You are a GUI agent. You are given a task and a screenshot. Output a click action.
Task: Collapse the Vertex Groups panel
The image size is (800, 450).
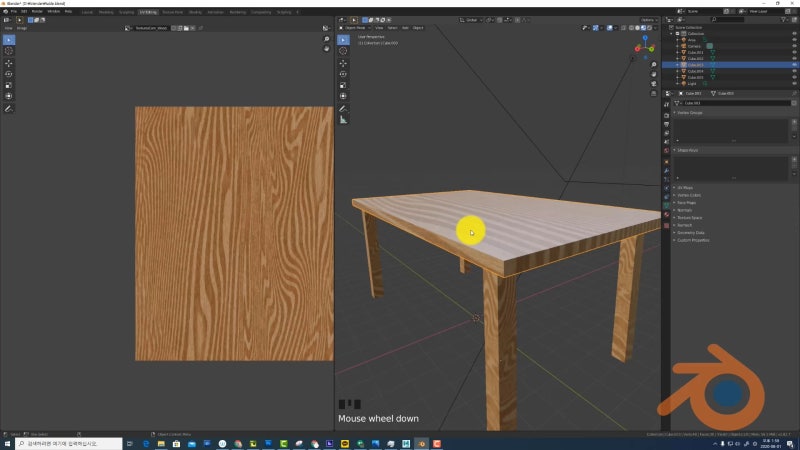coord(690,112)
